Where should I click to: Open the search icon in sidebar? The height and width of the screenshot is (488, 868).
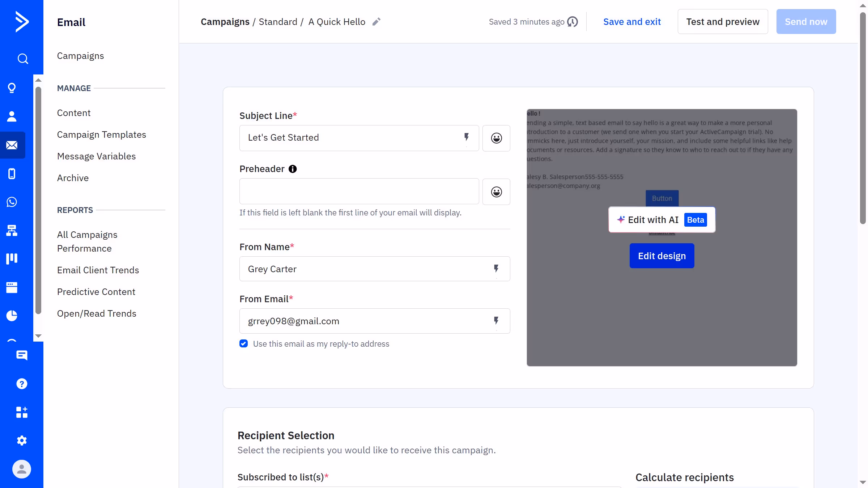pyautogui.click(x=22, y=59)
